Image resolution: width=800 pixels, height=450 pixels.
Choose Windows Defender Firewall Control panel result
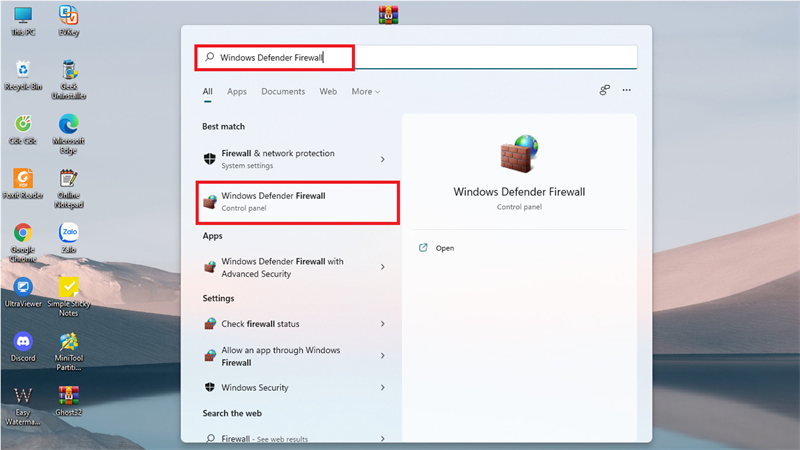(x=298, y=202)
